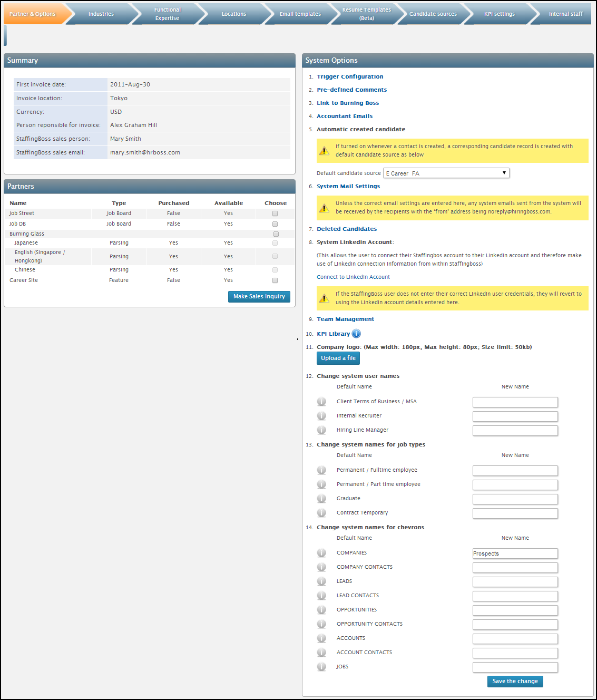
Task: Open the System Mail Settings link
Action: [348, 187]
